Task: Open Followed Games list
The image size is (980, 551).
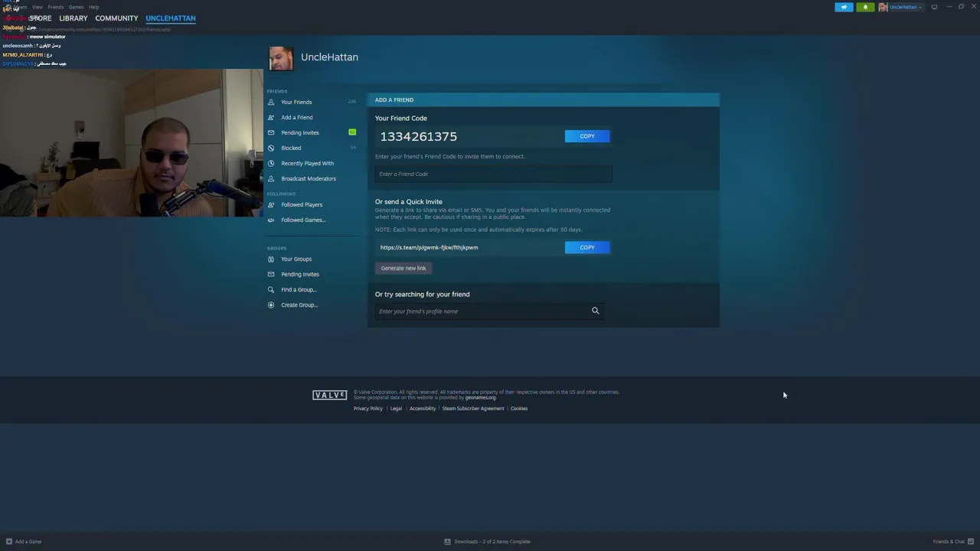Action: pyautogui.click(x=303, y=220)
